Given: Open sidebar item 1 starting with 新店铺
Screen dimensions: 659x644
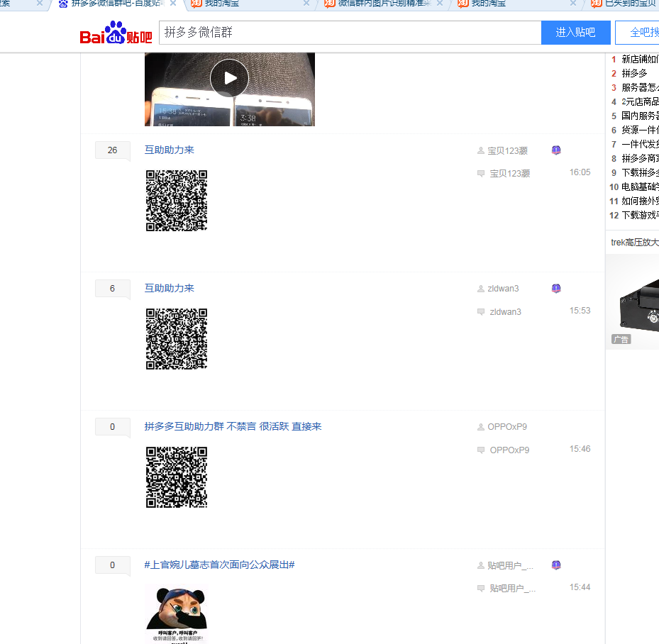Looking at the screenshot, I should coord(640,60).
